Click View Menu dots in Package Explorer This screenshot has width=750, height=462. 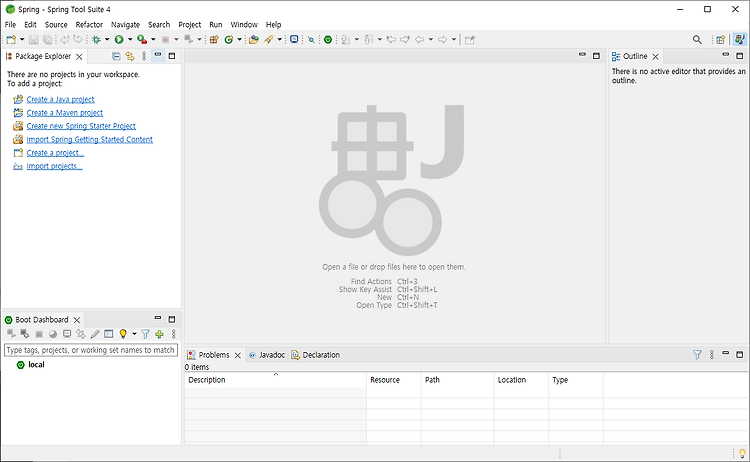pyautogui.click(x=144, y=56)
